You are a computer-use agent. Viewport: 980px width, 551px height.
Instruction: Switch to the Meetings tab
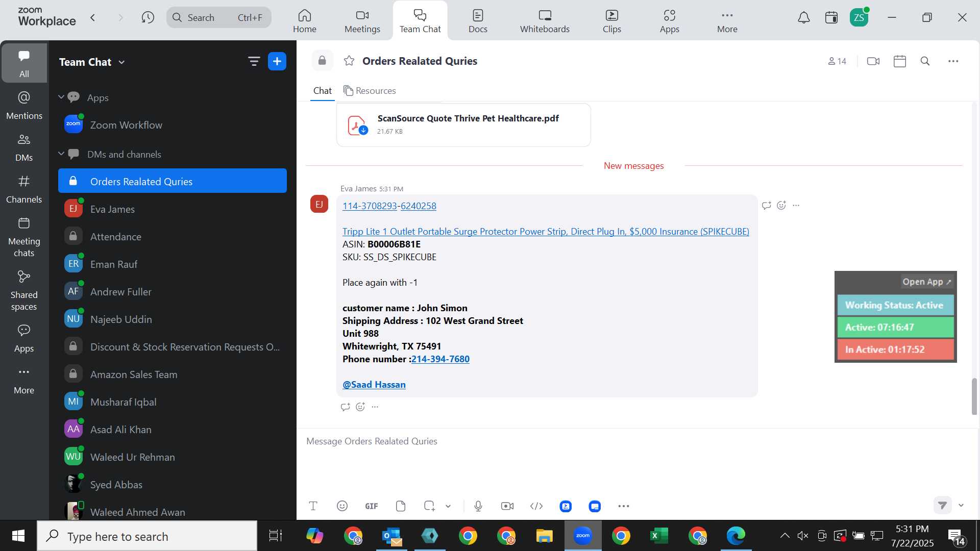click(x=362, y=21)
